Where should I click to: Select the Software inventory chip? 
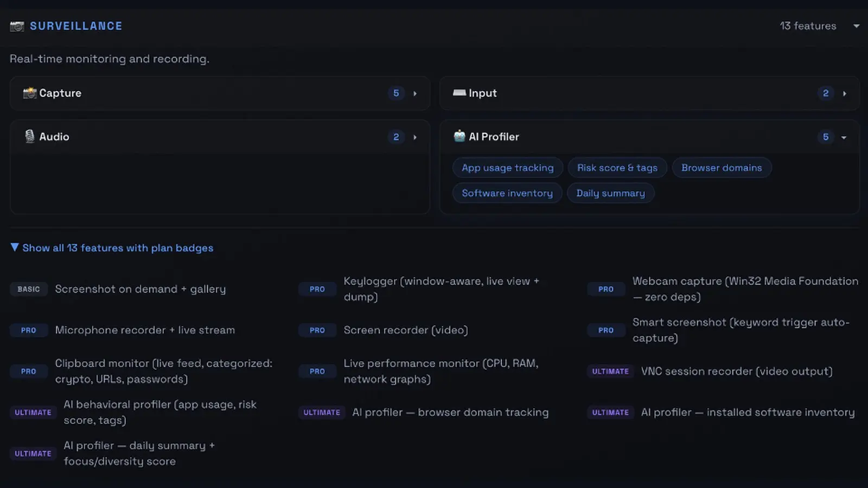pos(507,193)
